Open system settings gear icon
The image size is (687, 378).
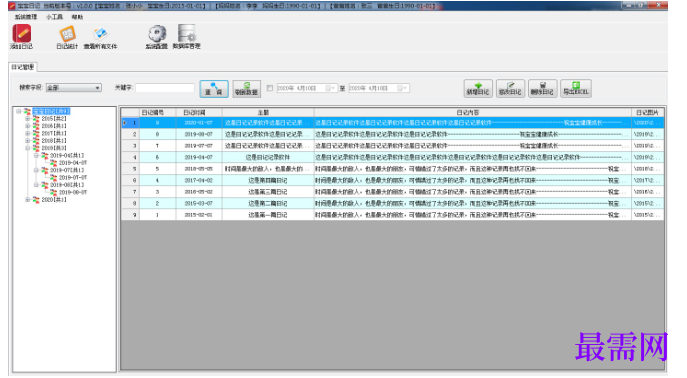tap(157, 34)
